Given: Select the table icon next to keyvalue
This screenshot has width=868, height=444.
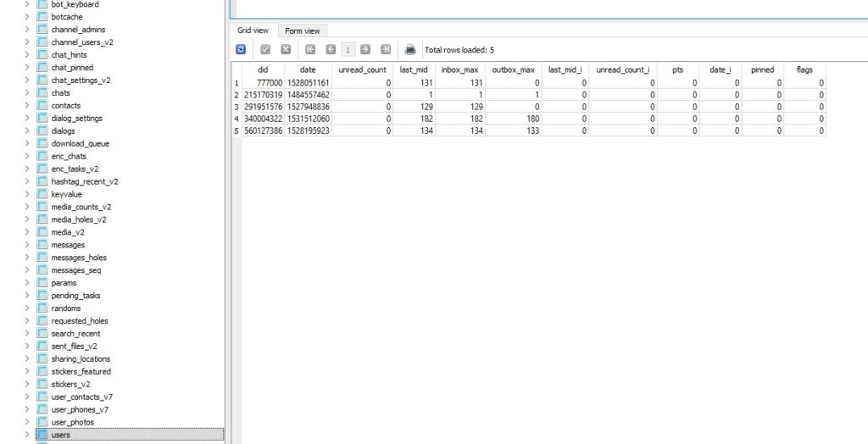Looking at the screenshot, I should [x=42, y=194].
